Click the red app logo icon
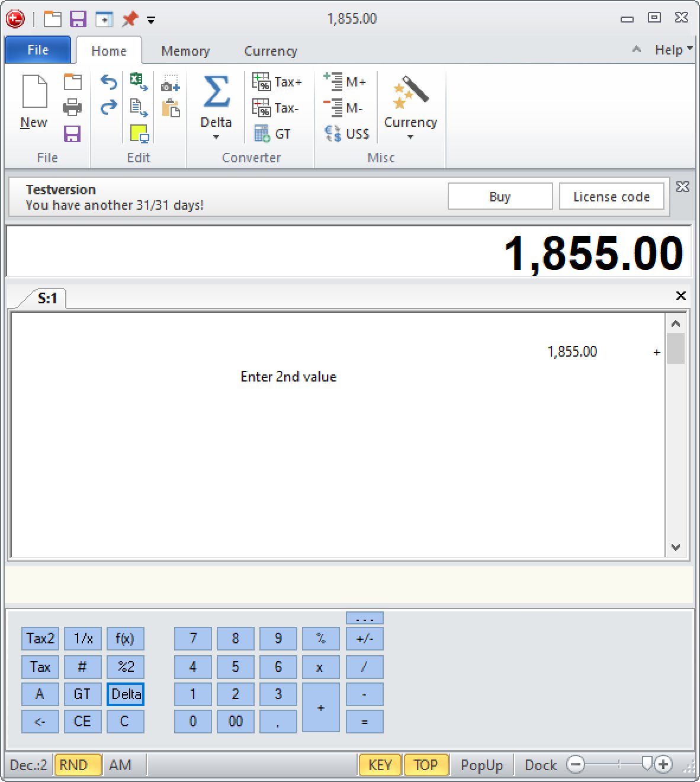This screenshot has height=782, width=700. point(15,19)
